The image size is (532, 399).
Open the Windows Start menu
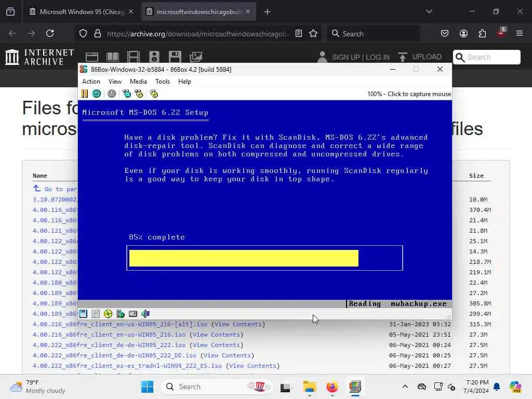coord(147,387)
